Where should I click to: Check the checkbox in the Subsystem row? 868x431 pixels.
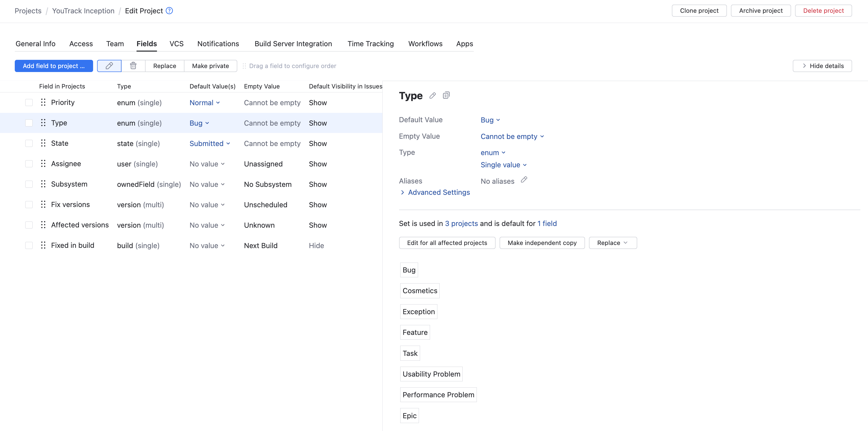(x=29, y=184)
